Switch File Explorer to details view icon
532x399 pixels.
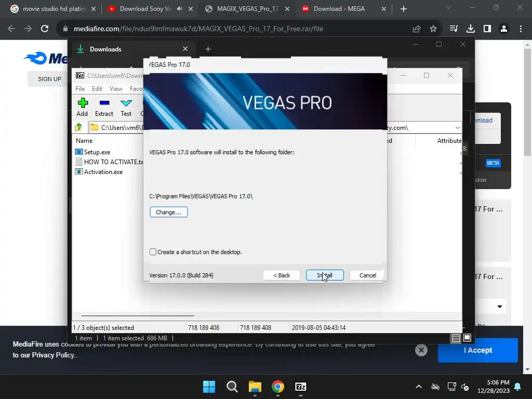(456, 338)
